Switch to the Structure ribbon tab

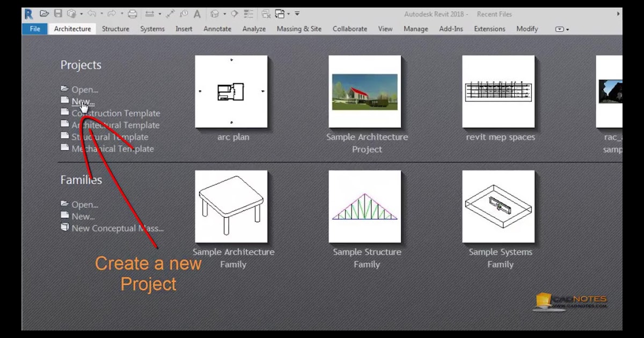[115, 29]
